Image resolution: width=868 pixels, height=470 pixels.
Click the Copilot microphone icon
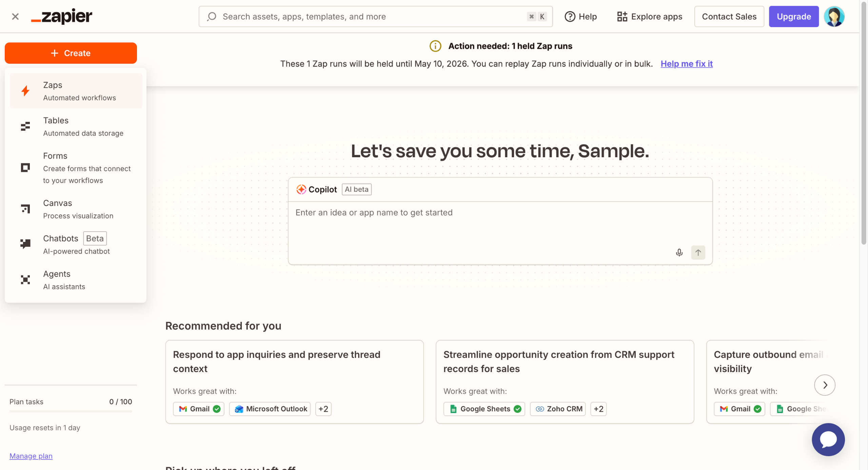click(x=679, y=252)
